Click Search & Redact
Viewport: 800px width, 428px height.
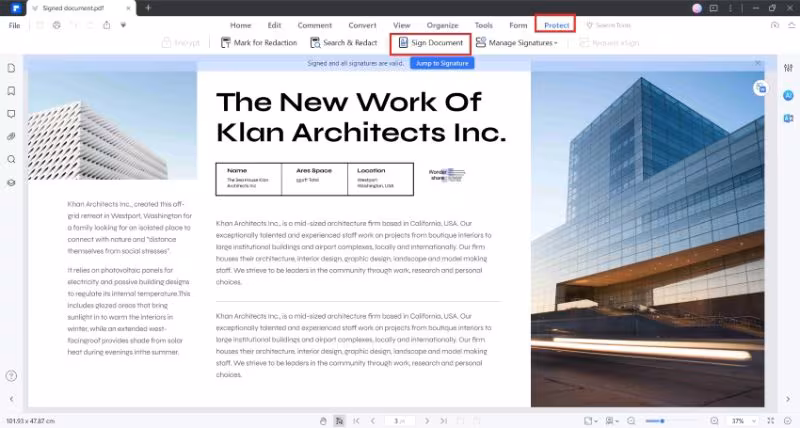tap(344, 43)
